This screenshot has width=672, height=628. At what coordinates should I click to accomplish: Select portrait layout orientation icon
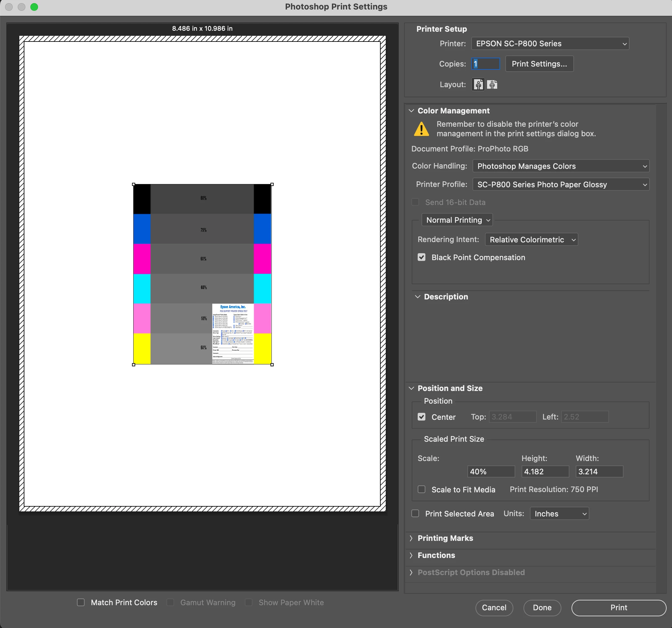coord(478,84)
